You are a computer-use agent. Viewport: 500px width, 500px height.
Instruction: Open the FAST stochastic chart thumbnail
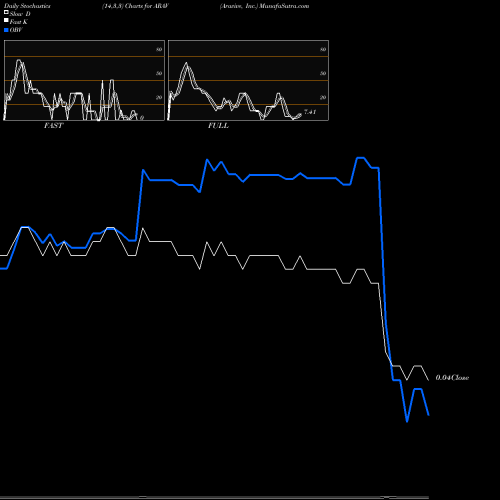coord(84,80)
